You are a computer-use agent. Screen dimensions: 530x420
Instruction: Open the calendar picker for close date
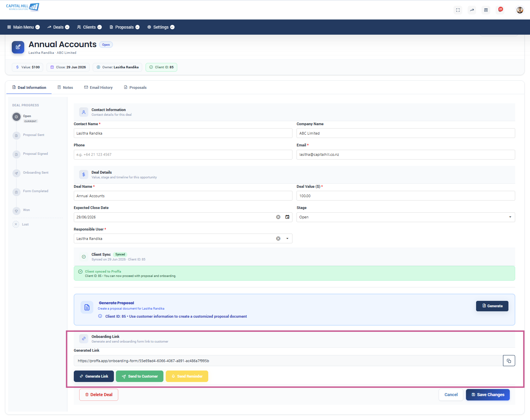coord(287,217)
